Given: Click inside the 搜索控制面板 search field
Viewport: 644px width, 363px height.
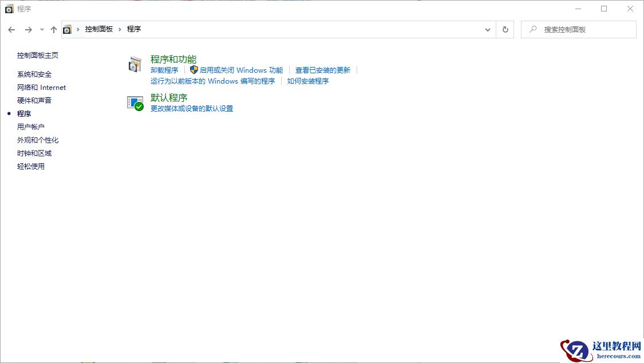Looking at the screenshot, I should click(x=578, y=29).
